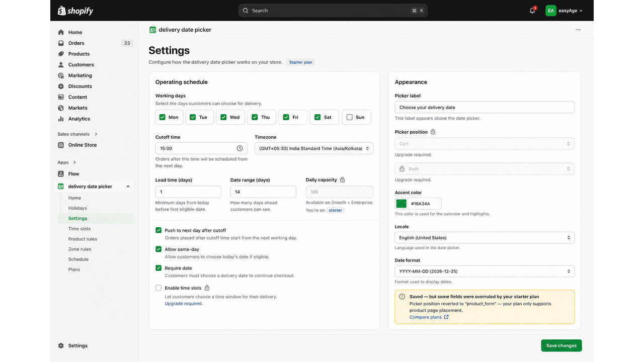Click the Date range days input
The width and height of the screenshot is (644, 362).
pos(263,192)
